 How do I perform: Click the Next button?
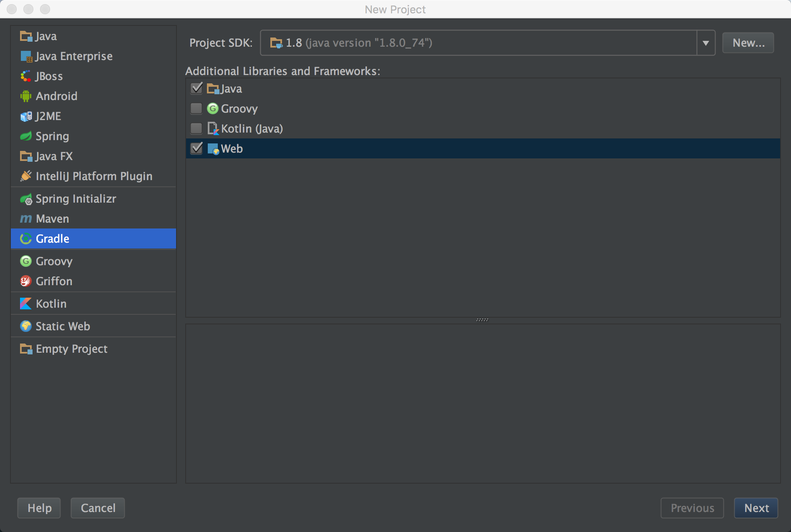756,508
